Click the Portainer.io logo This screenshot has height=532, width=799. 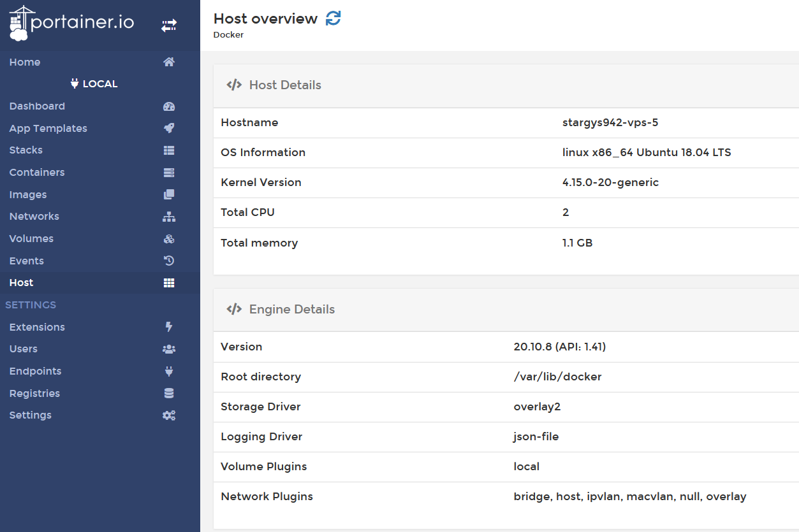[71, 24]
